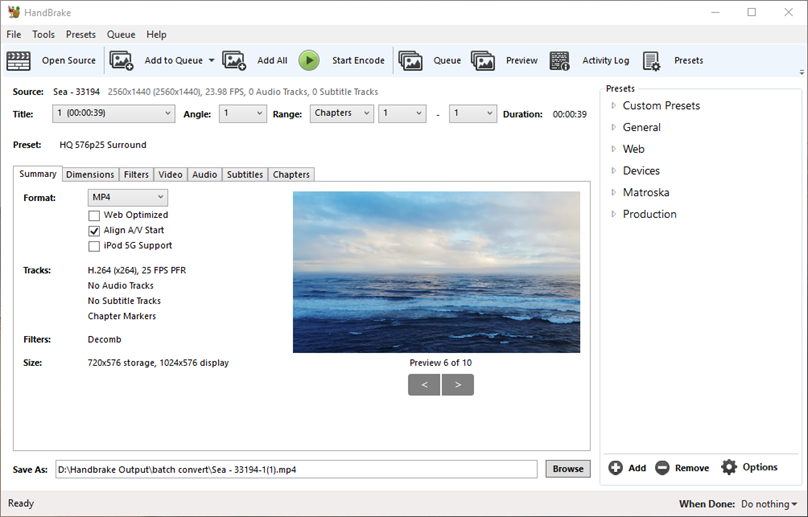Enable the Web Optimized checkbox
The width and height of the screenshot is (808, 517).
(94, 215)
